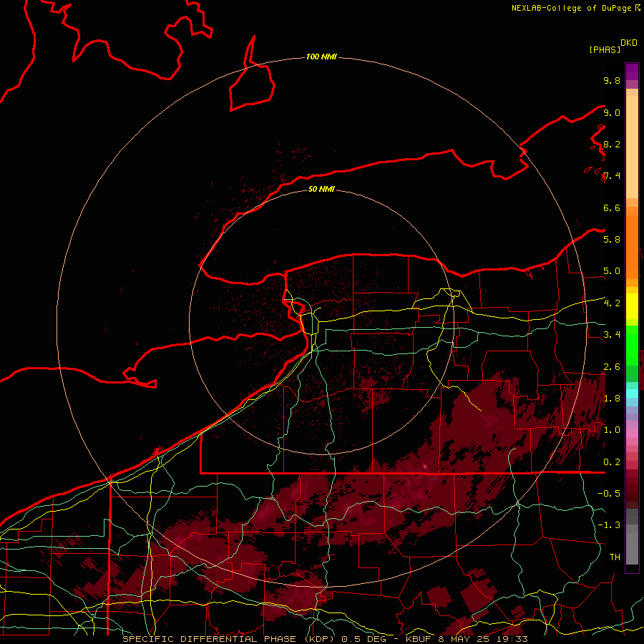Screen dimensions: 644x644
Task: Click the 5.0 legend value
Action: coord(612,271)
